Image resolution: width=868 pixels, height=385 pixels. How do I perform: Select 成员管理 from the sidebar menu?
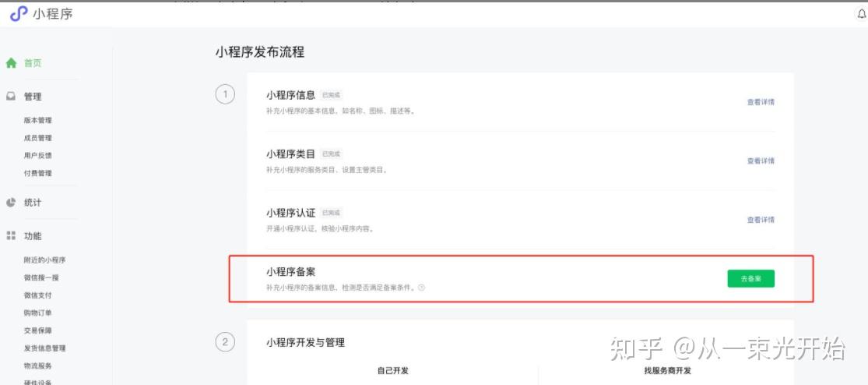point(38,138)
